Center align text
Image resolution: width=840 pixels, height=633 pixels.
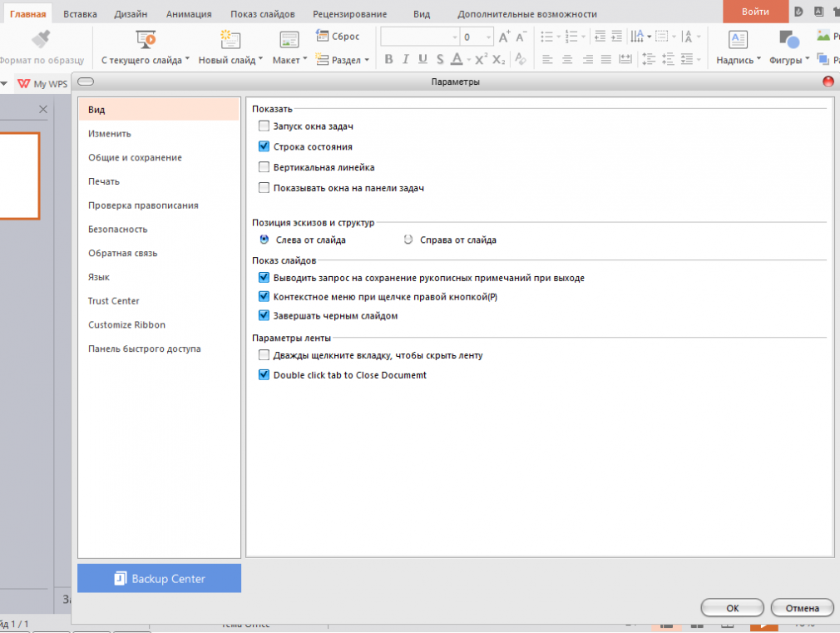tap(567, 59)
